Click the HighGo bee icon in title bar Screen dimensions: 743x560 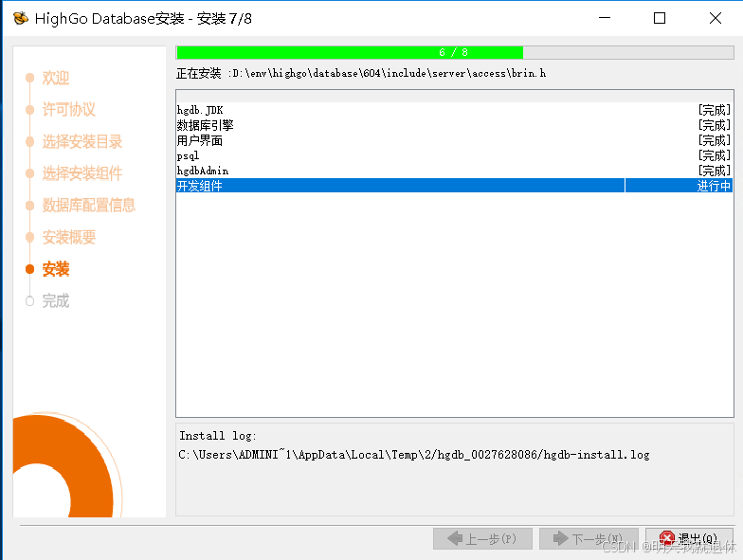click(x=21, y=19)
